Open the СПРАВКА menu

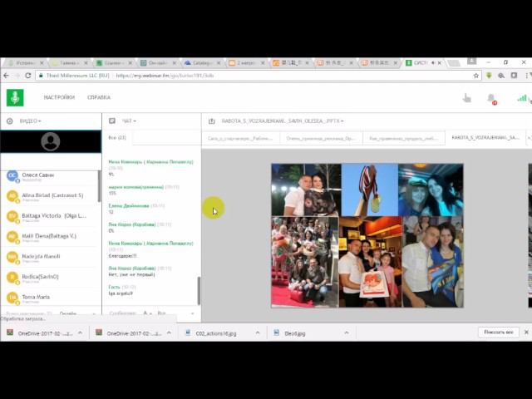click(99, 97)
